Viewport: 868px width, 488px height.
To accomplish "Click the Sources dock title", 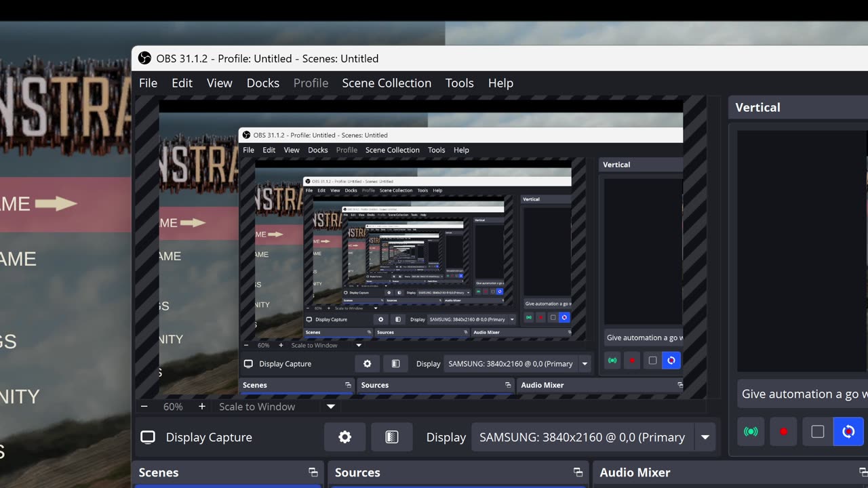I will pos(357,472).
